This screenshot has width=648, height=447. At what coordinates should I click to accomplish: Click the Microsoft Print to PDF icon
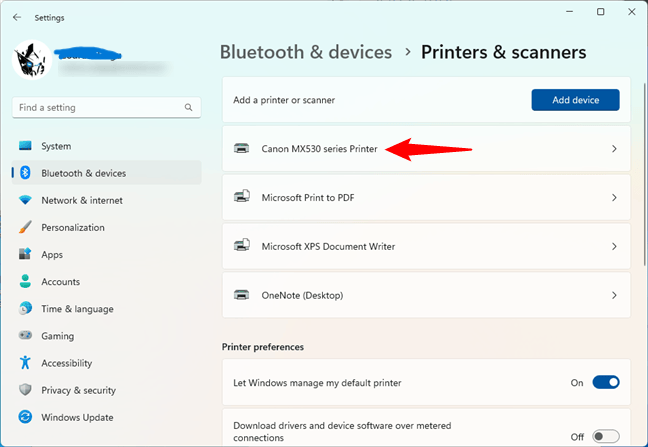242,196
